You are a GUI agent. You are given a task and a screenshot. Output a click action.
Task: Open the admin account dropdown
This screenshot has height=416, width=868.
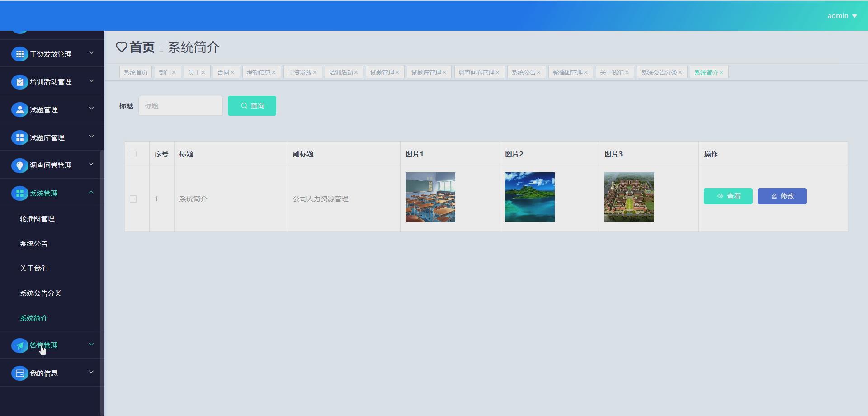[842, 15]
